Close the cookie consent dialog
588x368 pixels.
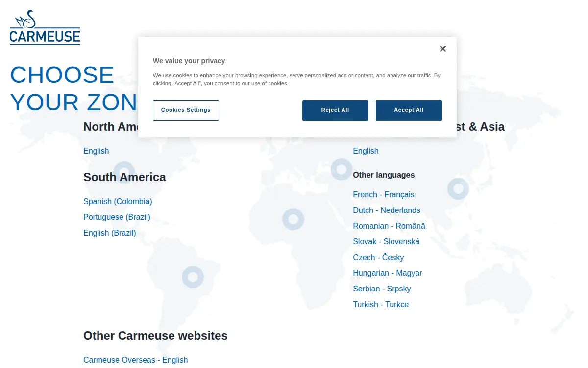pos(443,49)
